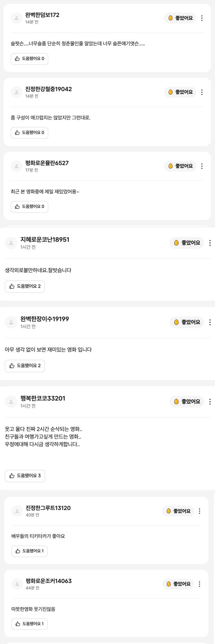
Task: Open more options for 평화로운조커14063's review
Action: (200, 584)
